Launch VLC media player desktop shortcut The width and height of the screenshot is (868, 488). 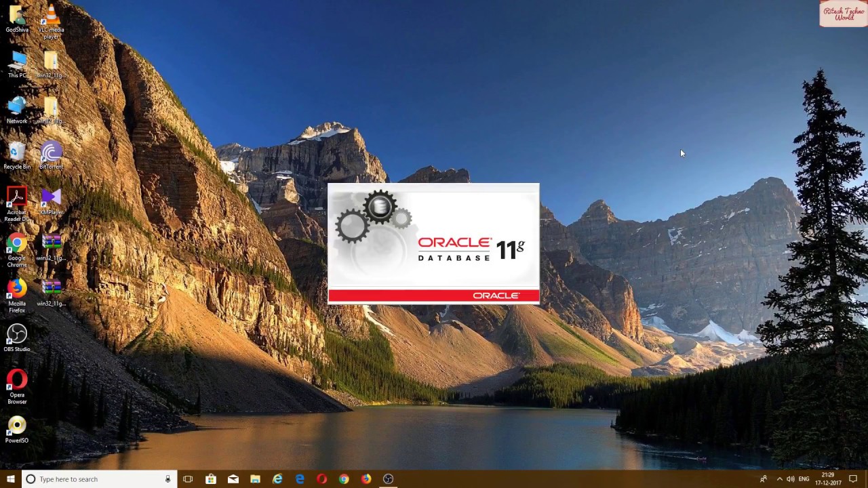coord(51,21)
